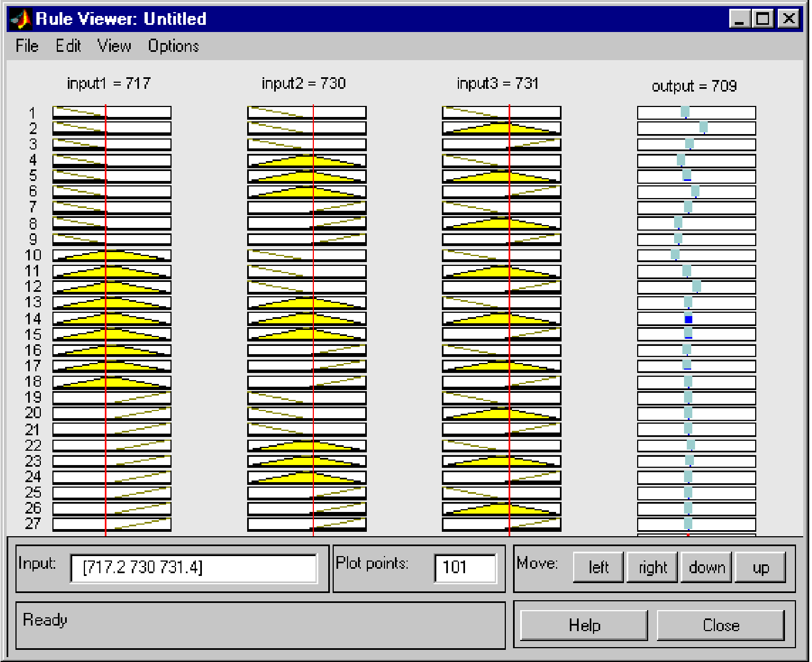Click the Help button
Image resolution: width=812 pixels, height=662 pixels.
click(584, 626)
